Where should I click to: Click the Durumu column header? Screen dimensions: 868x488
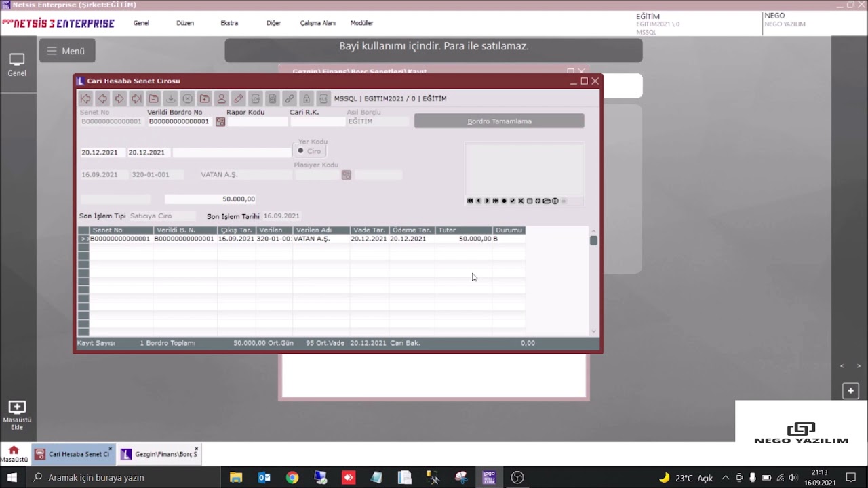tap(509, 230)
